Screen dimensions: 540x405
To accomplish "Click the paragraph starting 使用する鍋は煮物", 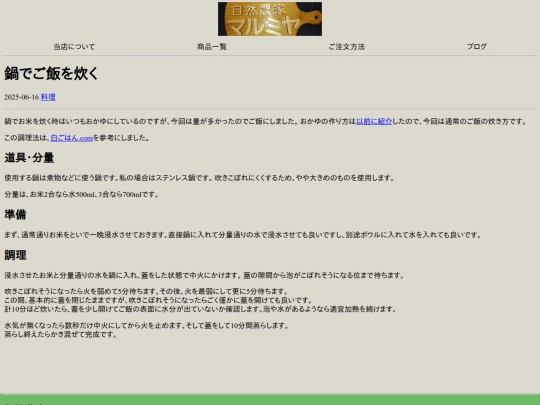I will tap(199, 178).
